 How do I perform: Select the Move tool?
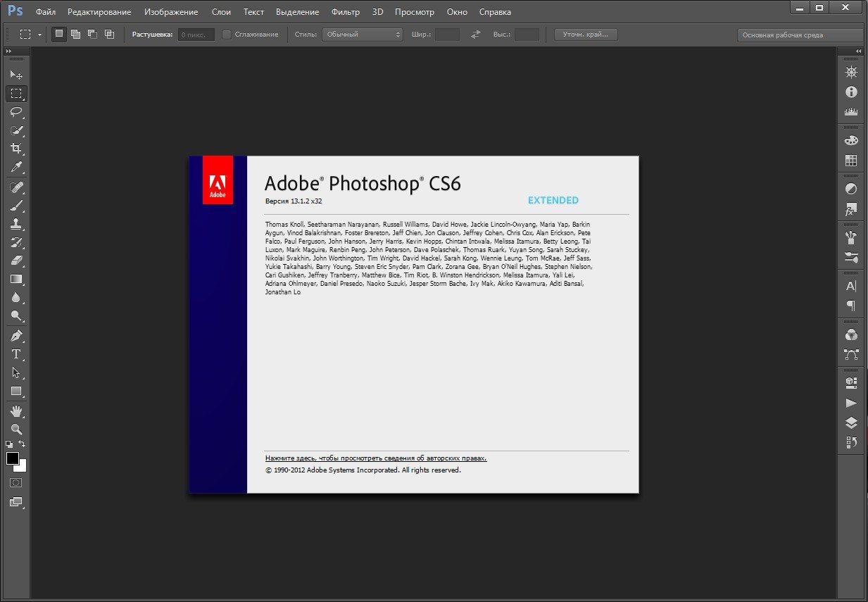[x=16, y=75]
